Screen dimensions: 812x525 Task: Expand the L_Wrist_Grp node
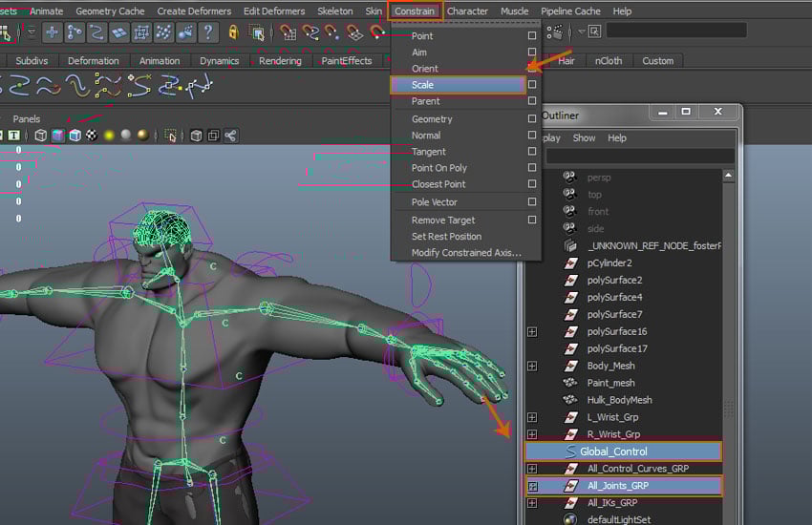(532, 417)
